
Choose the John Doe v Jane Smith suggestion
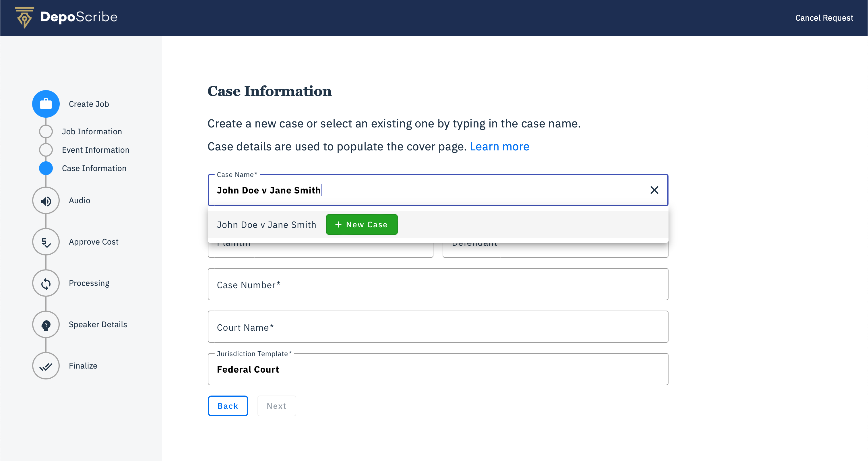[x=266, y=225]
